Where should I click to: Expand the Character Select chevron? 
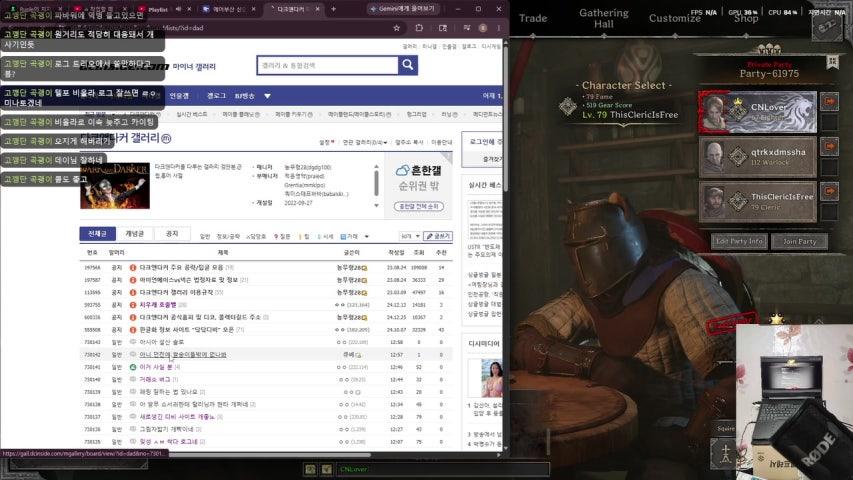(x=624, y=125)
